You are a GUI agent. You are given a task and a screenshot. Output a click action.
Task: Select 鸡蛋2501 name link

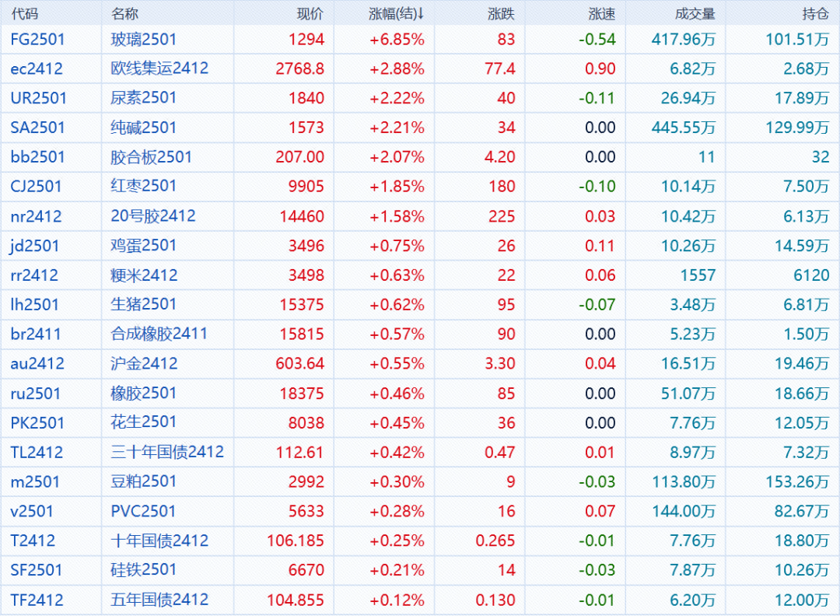(144, 246)
